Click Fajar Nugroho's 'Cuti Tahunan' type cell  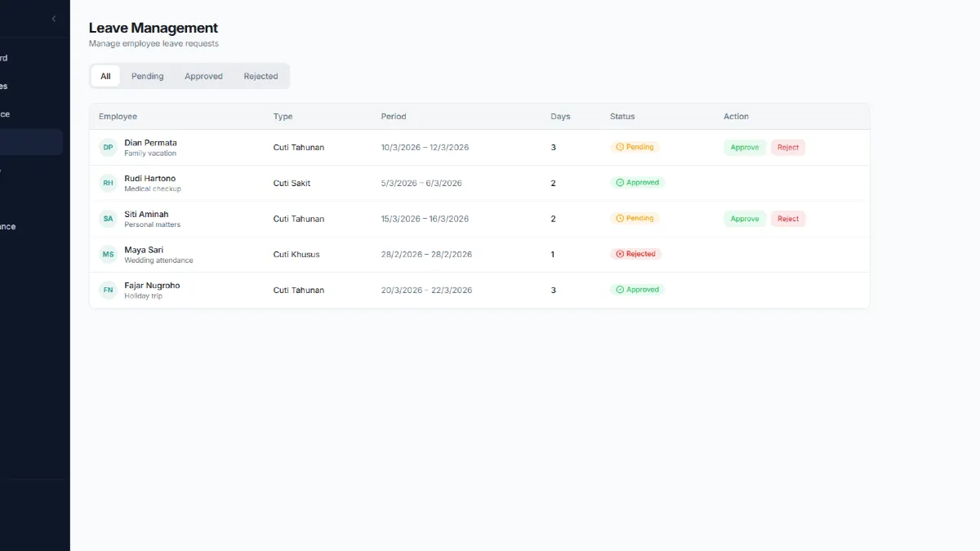point(299,290)
